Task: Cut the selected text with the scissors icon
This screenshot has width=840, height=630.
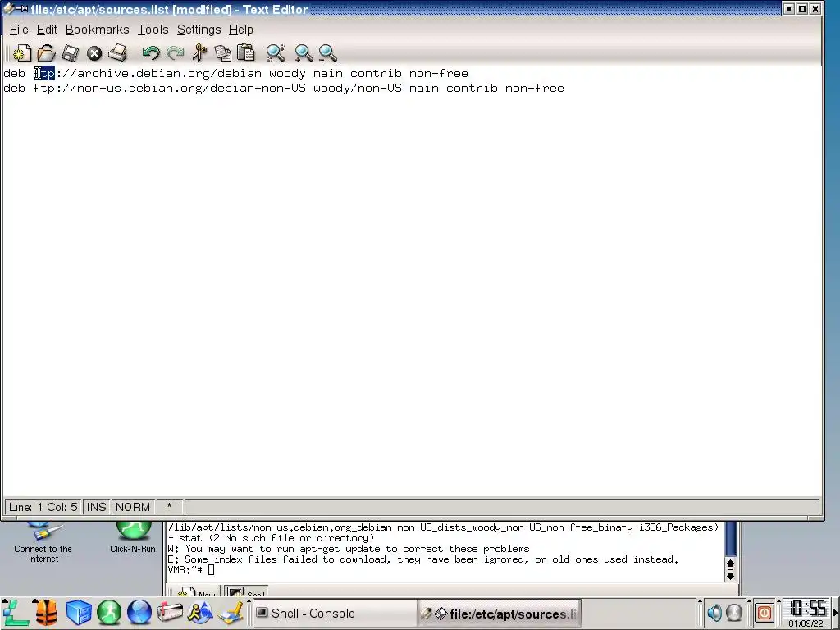Action: (200, 53)
